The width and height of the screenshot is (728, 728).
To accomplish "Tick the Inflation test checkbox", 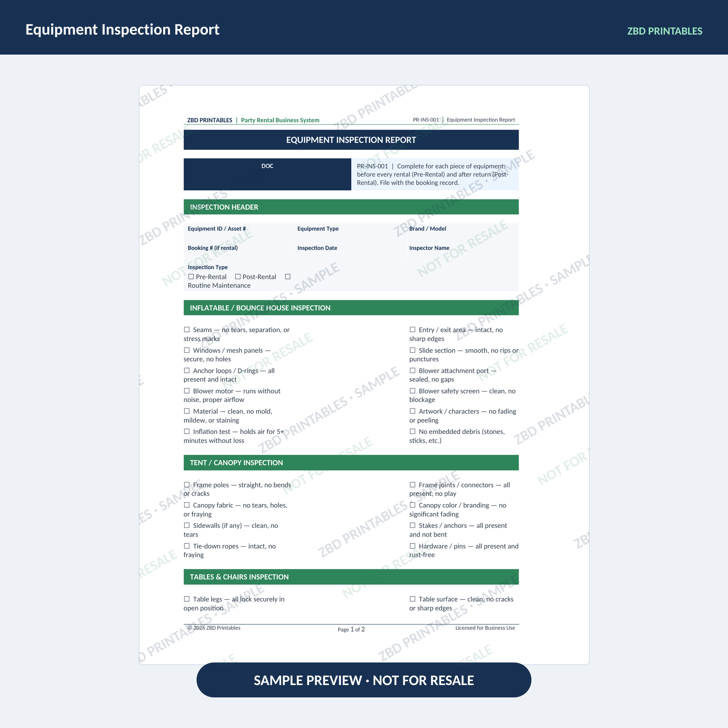I will click(x=186, y=431).
